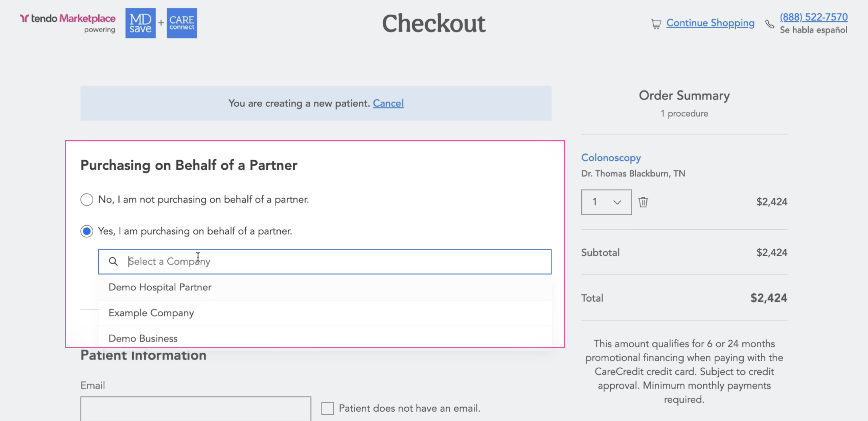Select 'Yes, I am purchasing' radio button
The height and width of the screenshot is (421, 868).
click(x=87, y=232)
